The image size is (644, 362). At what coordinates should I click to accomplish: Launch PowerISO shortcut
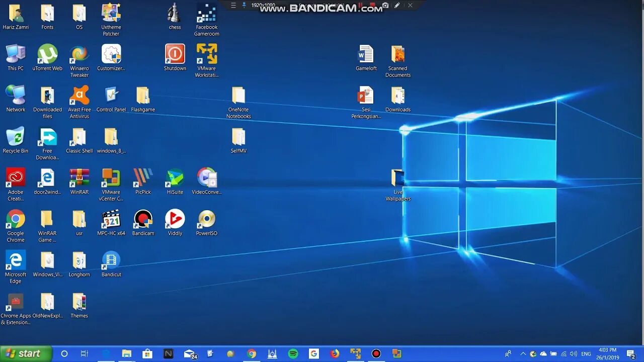(x=207, y=223)
